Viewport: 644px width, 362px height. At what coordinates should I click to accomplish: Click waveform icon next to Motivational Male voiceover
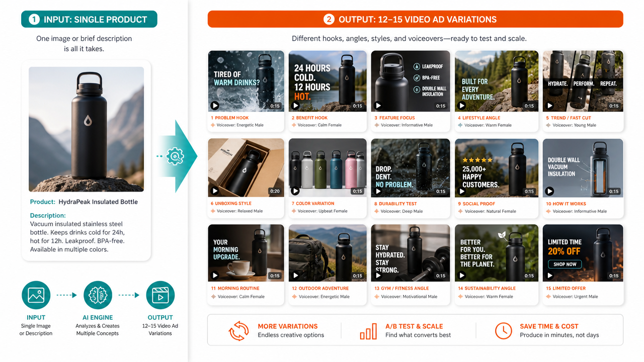tap(377, 297)
